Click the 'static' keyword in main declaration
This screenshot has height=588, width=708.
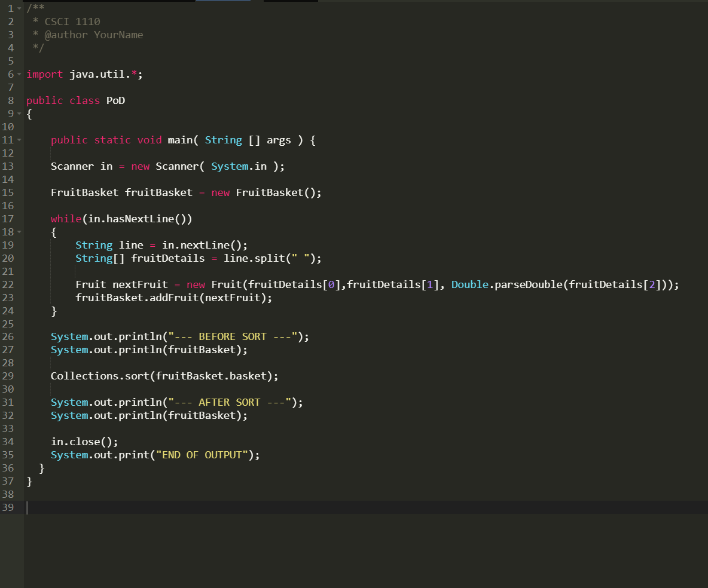(112, 140)
